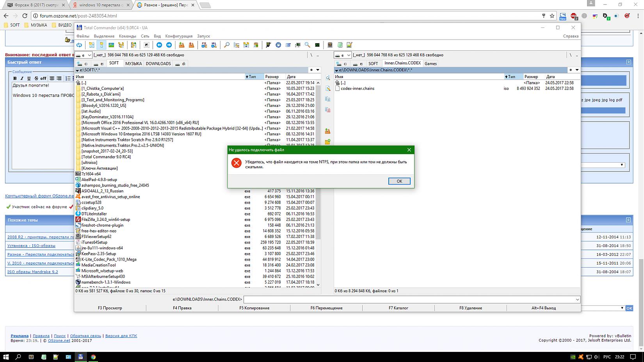Open the FTP connect toolbar icon

coord(204,45)
